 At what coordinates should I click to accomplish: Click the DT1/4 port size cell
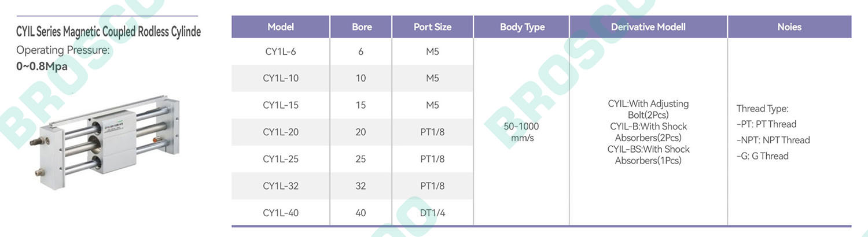433,213
